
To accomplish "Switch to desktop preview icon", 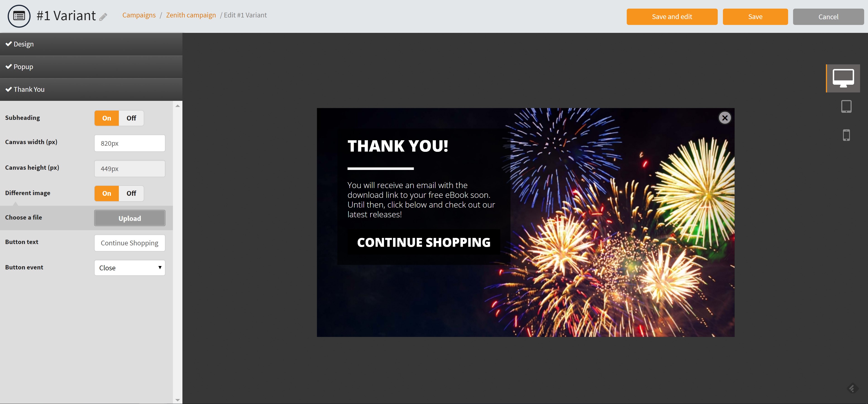I will click(843, 78).
